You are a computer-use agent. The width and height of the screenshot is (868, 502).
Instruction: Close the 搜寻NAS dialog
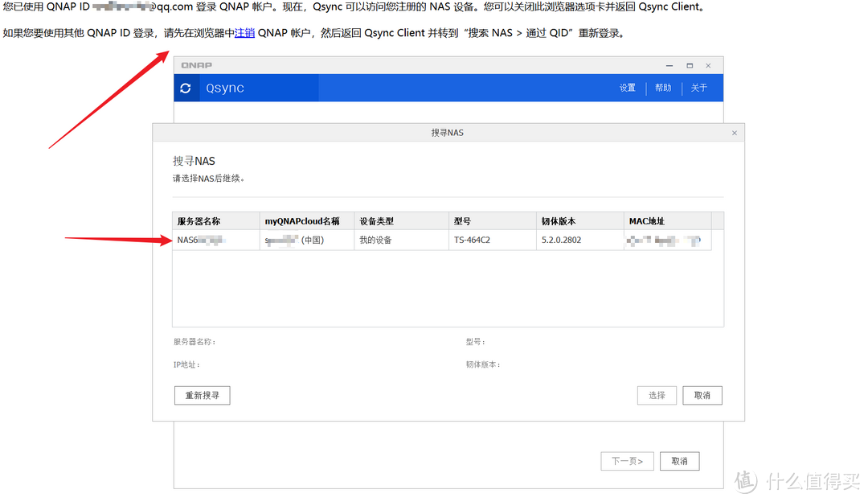pos(734,133)
